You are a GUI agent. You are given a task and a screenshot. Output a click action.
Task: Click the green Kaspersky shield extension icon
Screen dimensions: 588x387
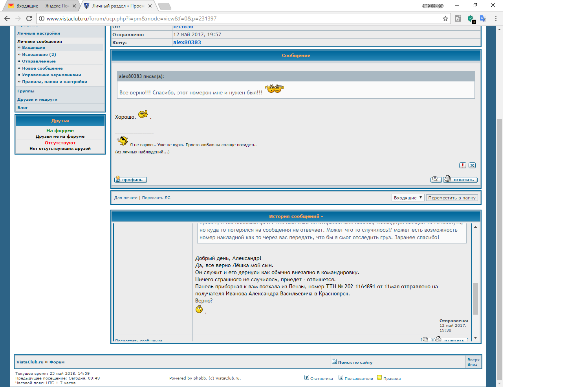(x=471, y=18)
